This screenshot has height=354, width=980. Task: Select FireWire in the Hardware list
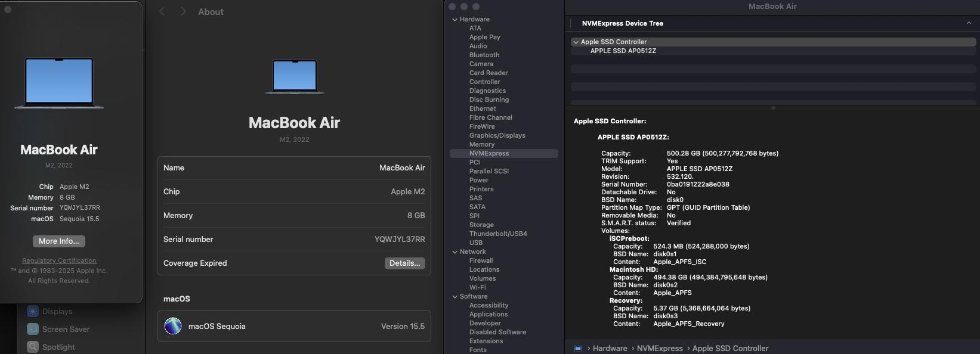coord(482,126)
